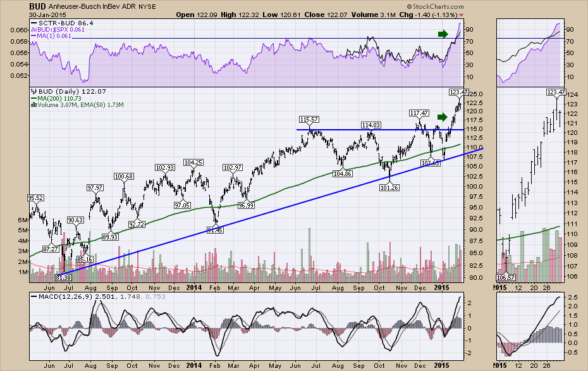Click the 102.93 peak price label

(165, 168)
